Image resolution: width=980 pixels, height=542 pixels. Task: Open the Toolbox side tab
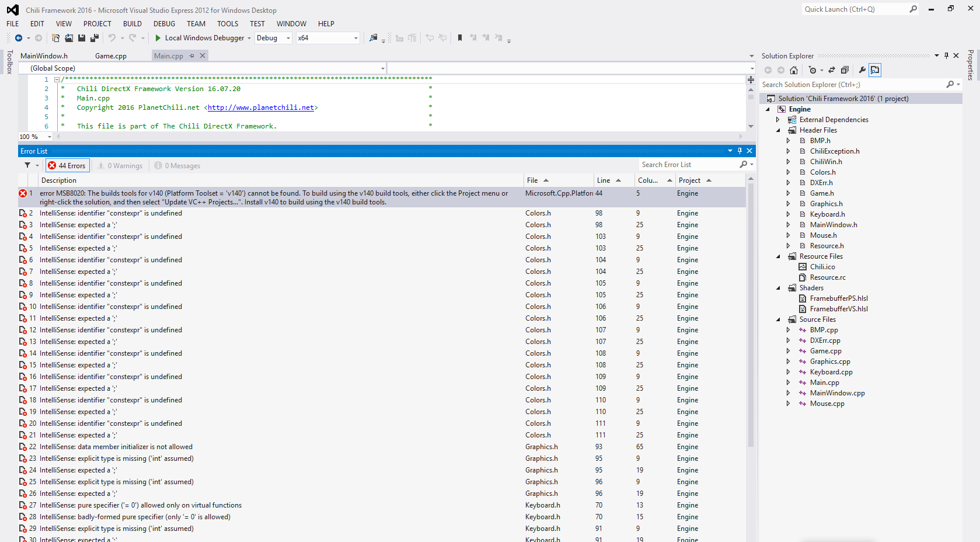pos(9,62)
